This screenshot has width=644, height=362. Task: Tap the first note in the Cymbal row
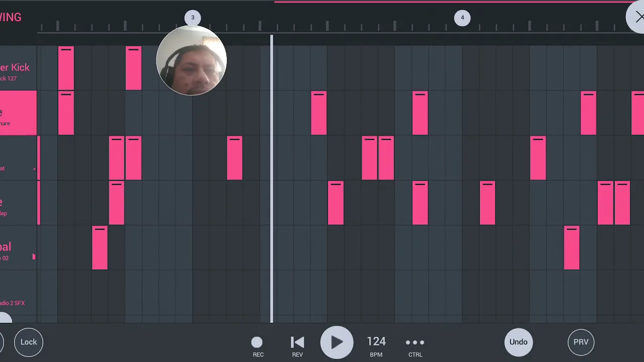coord(100,248)
